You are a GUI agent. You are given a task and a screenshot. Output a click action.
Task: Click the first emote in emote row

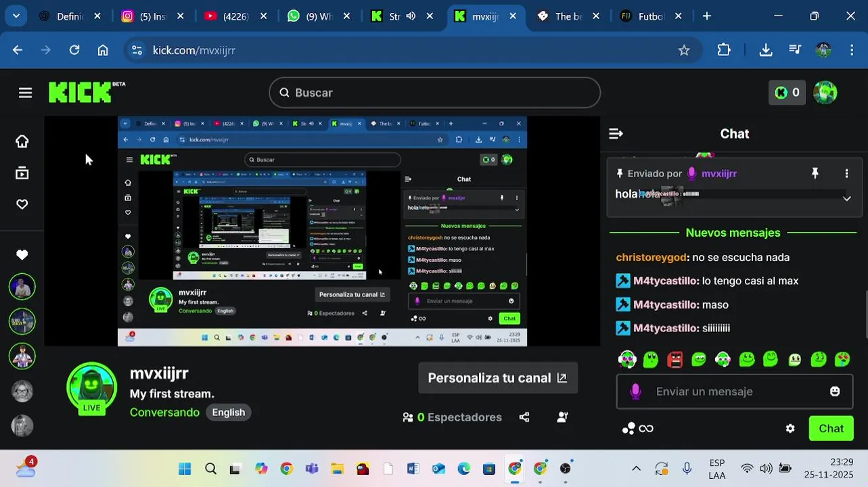627,359
